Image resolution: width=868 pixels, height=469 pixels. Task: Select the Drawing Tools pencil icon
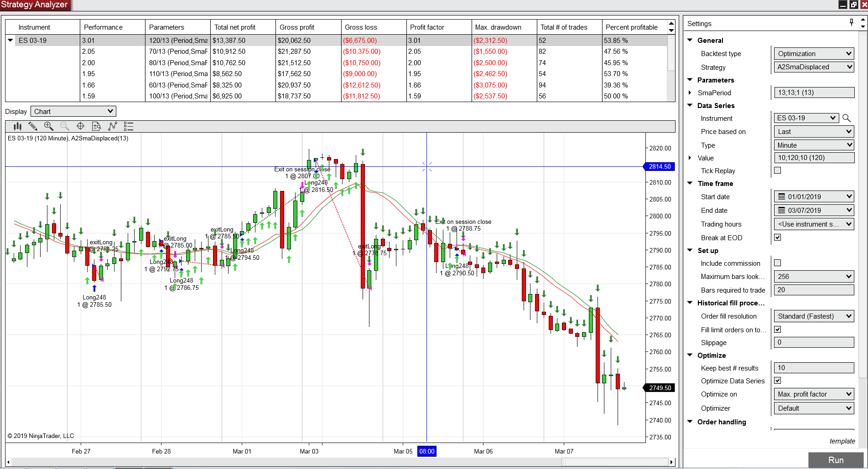[33, 126]
